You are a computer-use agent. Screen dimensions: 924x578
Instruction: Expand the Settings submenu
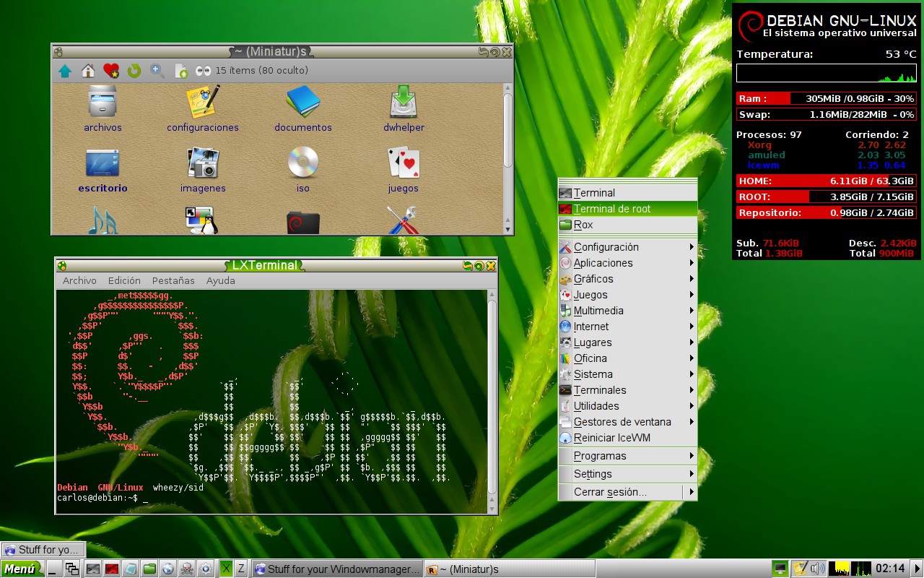click(x=627, y=474)
